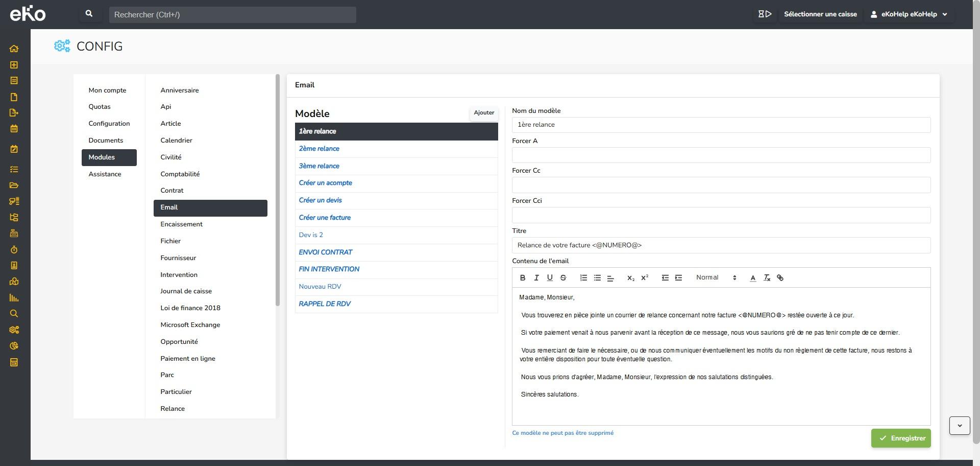Click the Titre input field

[721, 245]
